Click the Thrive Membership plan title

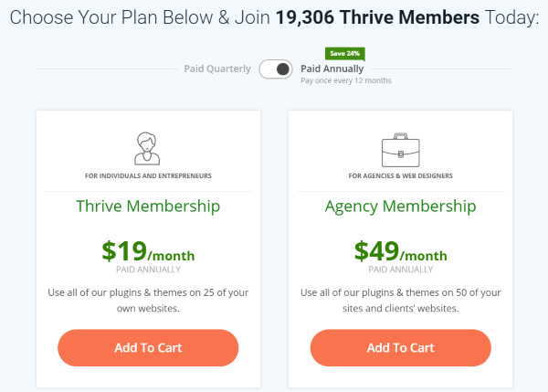pyautogui.click(x=148, y=206)
